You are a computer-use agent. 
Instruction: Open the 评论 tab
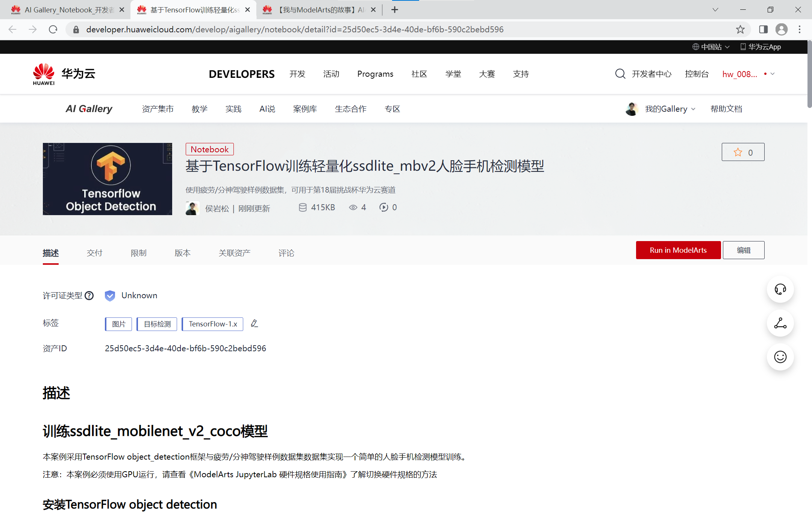[286, 253]
